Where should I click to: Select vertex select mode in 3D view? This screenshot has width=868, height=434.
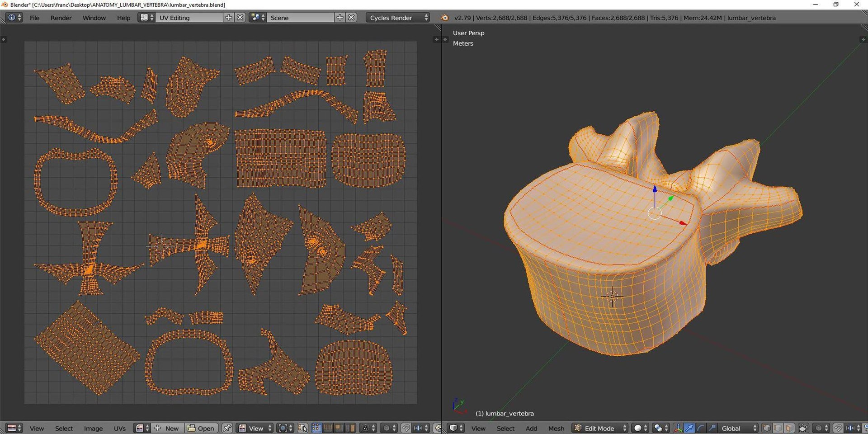click(x=767, y=428)
